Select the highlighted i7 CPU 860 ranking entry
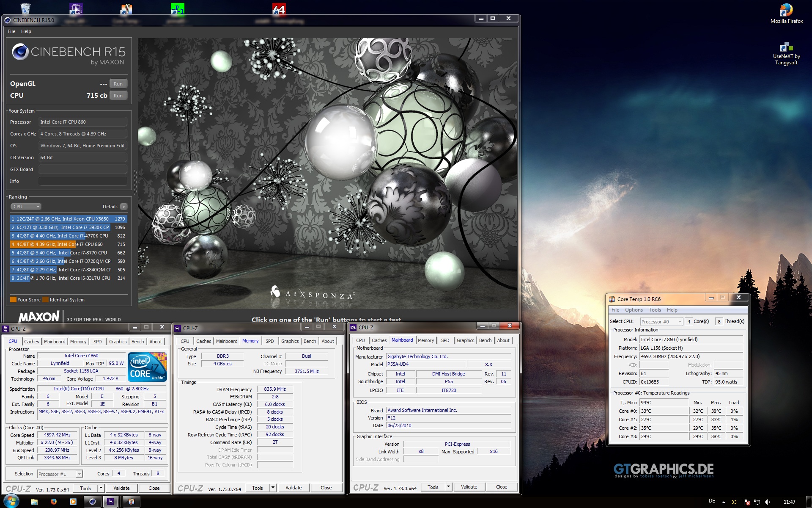Screen dimensions: 812x508 69,244
